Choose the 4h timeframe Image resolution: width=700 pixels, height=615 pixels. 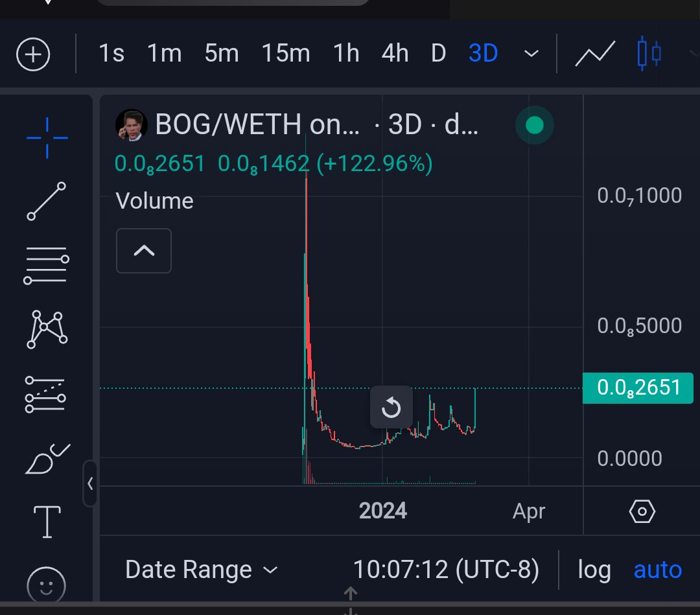pyautogui.click(x=395, y=54)
